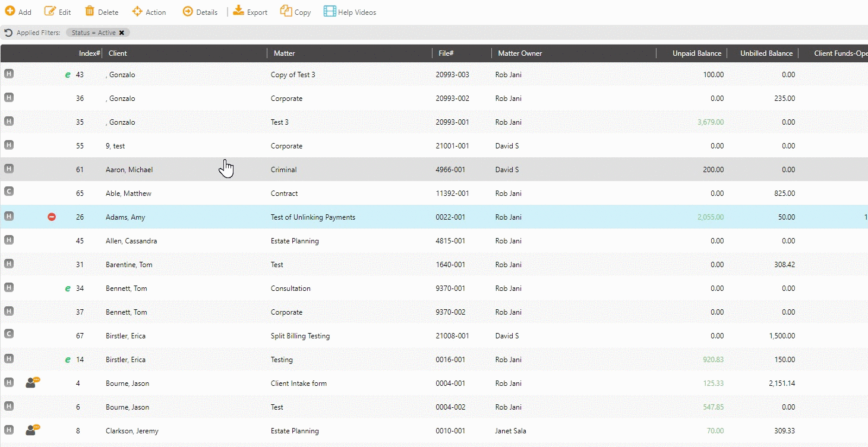
Task: Click the Add plus icon
Action: point(10,11)
